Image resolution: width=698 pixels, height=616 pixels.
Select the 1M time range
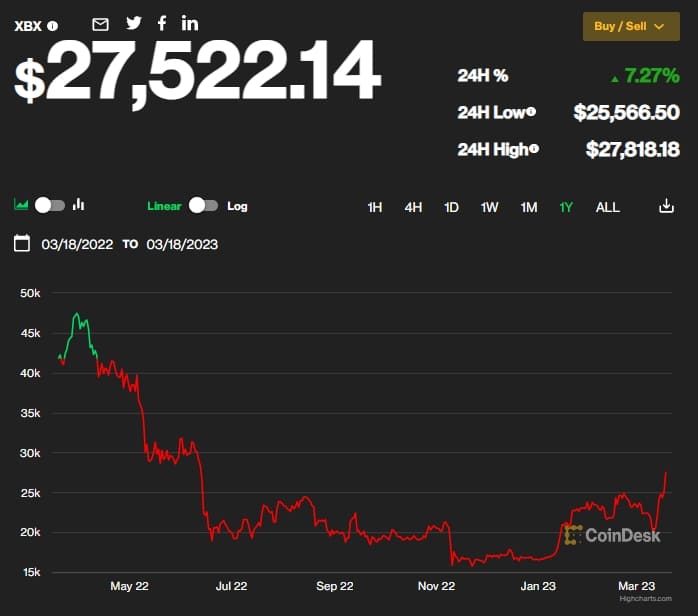[x=529, y=207]
